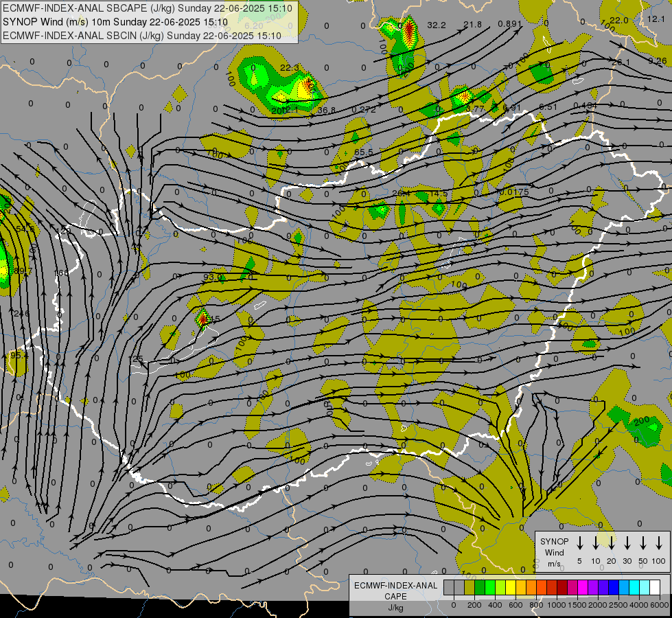Click the wind arrow above the 30 m/s label
This screenshot has width=672, height=618.
coord(627,542)
